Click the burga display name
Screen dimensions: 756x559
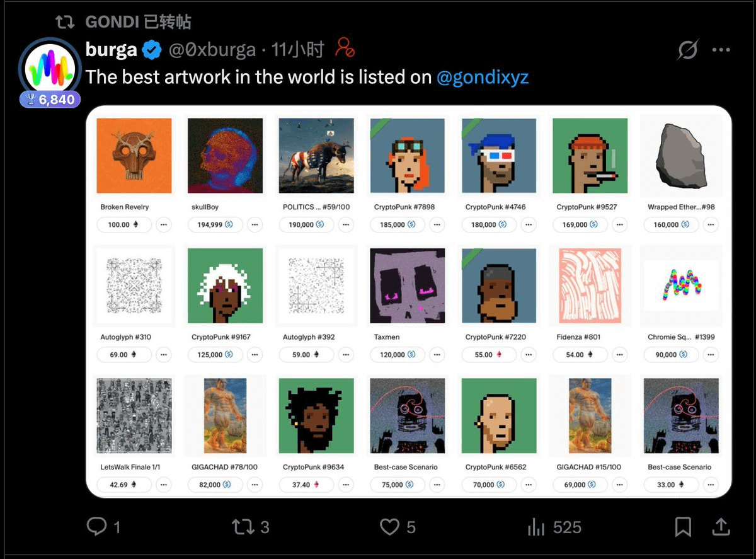coord(111,49)
